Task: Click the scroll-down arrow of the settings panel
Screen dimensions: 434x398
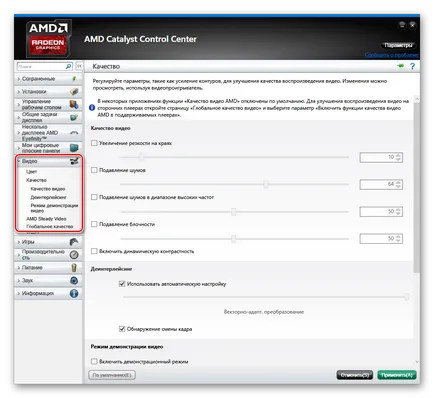Action: point(417,362)
